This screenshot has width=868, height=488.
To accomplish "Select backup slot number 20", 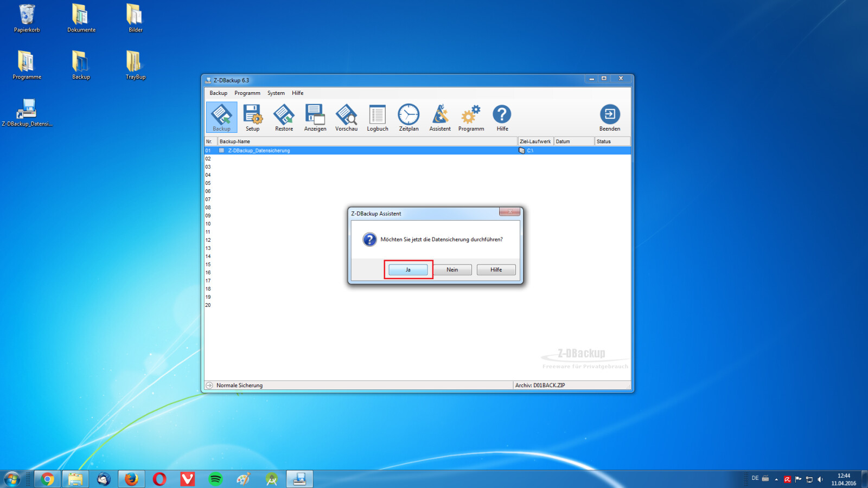I will 417,305.
